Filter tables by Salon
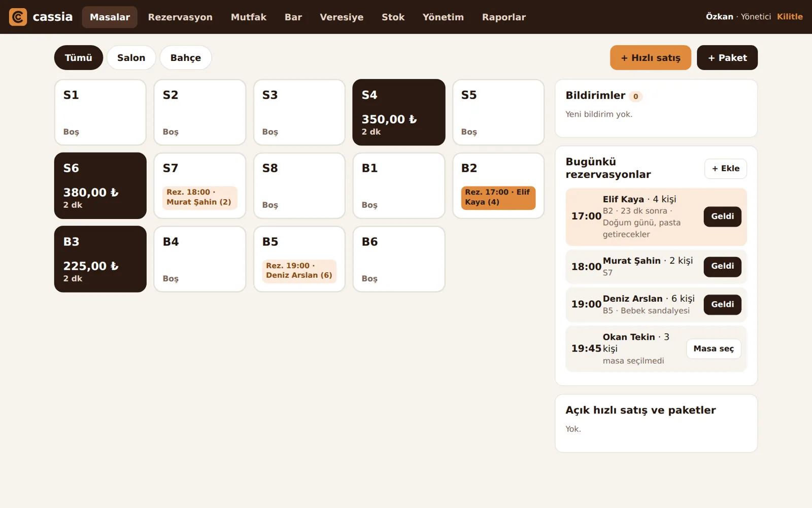Screen dimensions: 812x508 (x=131, y=57)
